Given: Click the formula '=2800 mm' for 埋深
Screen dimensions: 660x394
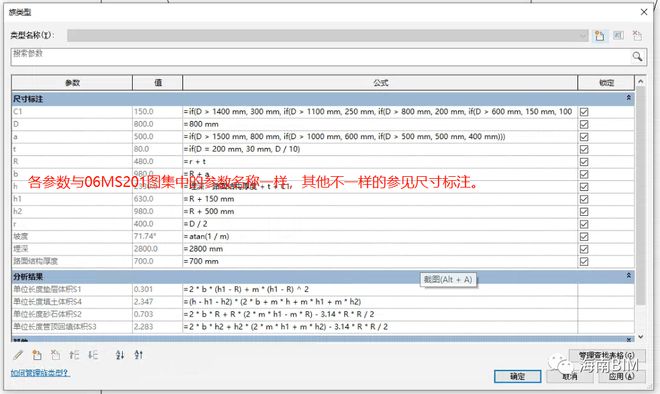Looking at the screenshot, I should point(203,249).
